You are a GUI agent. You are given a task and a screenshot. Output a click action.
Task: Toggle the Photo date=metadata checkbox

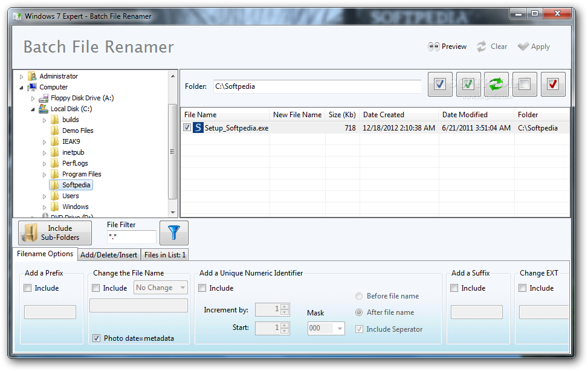pos(96,338)
